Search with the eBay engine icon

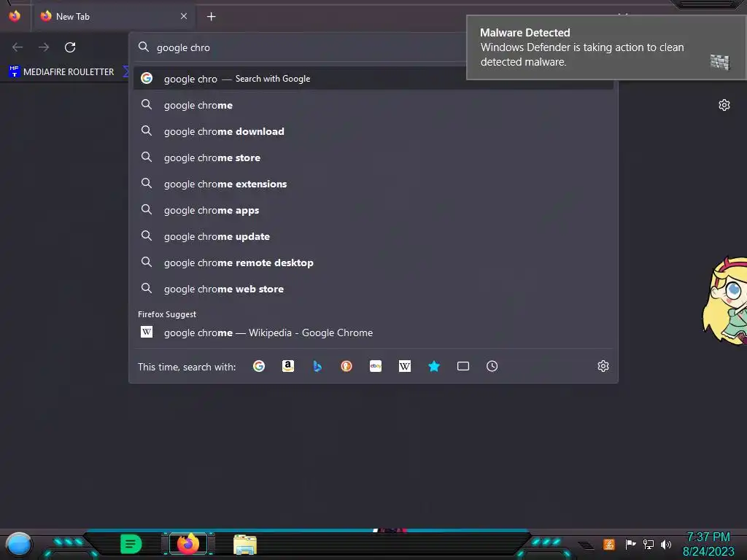coord(376,366)
